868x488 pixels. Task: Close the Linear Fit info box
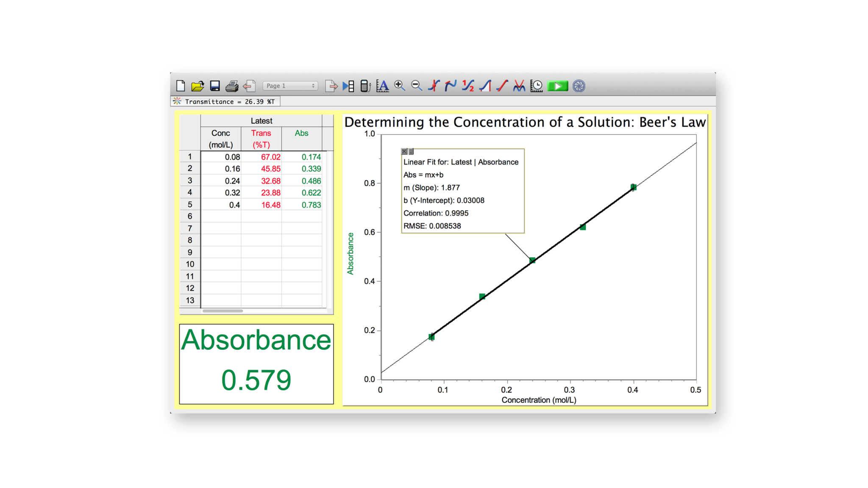[x=404, y=152]
